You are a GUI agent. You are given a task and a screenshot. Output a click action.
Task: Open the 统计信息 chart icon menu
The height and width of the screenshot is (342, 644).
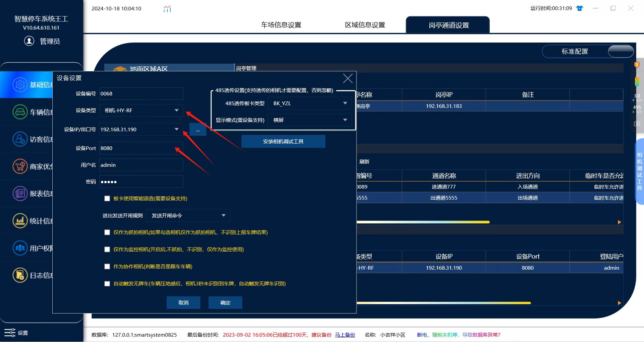point(20,221)
